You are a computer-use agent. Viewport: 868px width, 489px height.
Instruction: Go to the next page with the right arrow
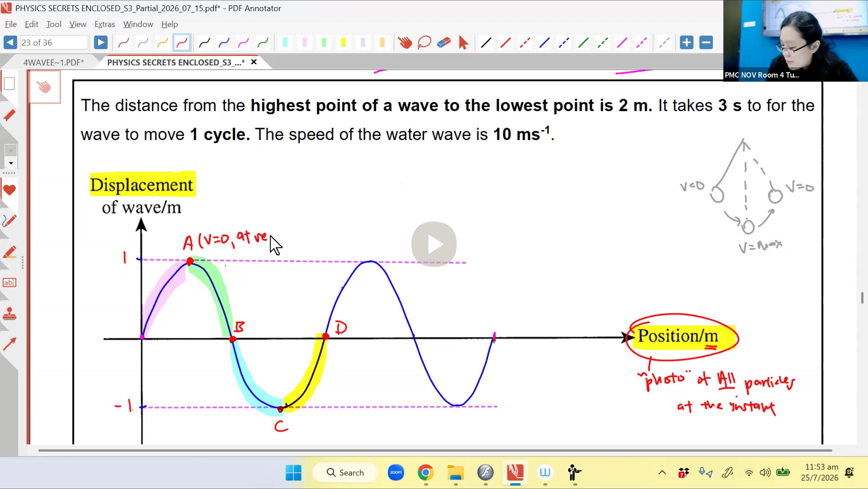pos(100,43)
